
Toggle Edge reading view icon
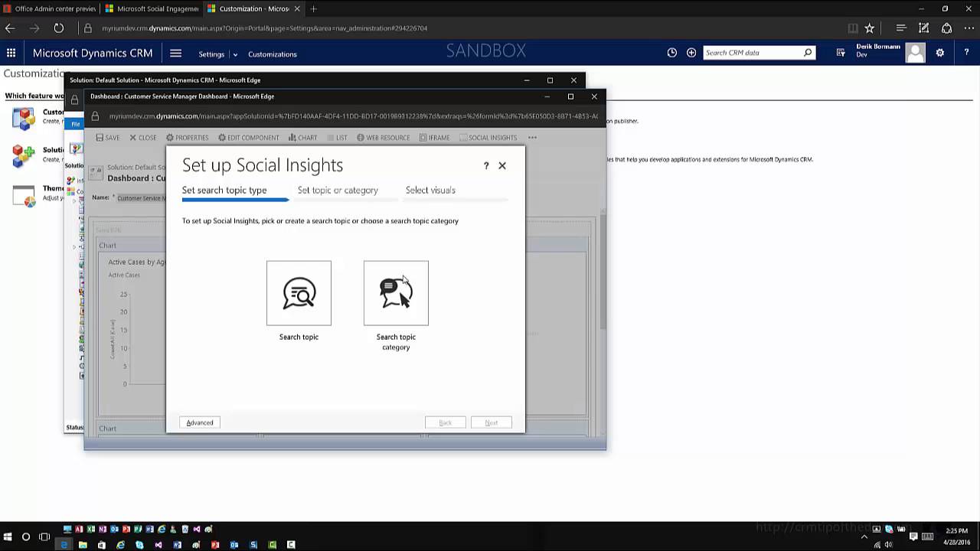click(853, 28)
